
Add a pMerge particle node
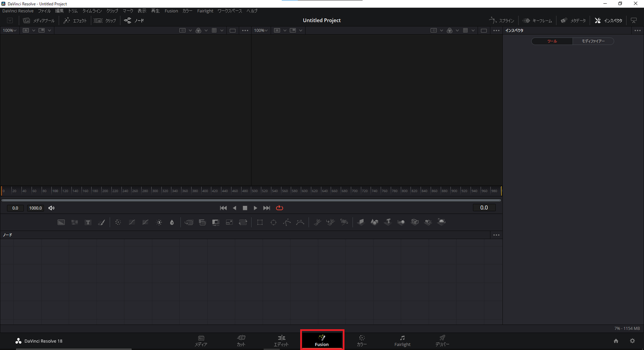pos(331,222)
